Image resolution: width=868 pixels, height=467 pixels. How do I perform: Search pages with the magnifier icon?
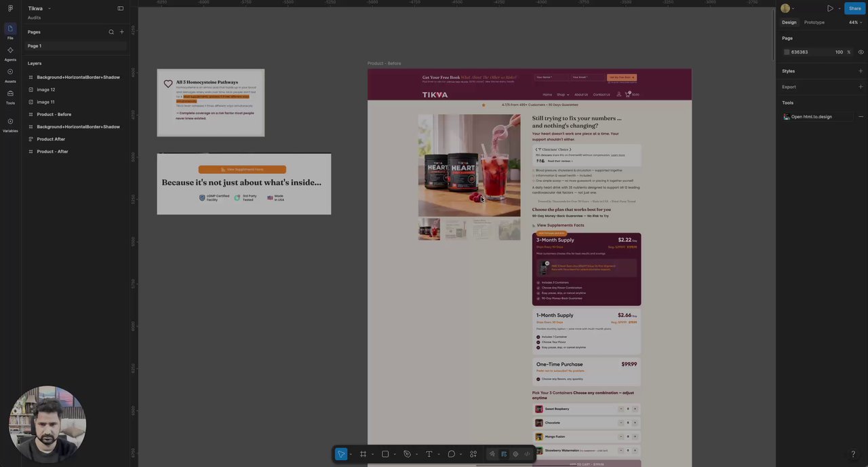click(x=111, y=32)
